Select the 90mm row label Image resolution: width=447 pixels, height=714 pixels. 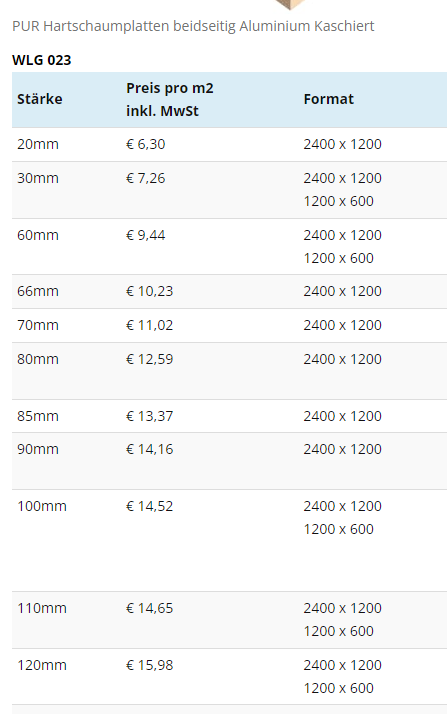[38, 449]
